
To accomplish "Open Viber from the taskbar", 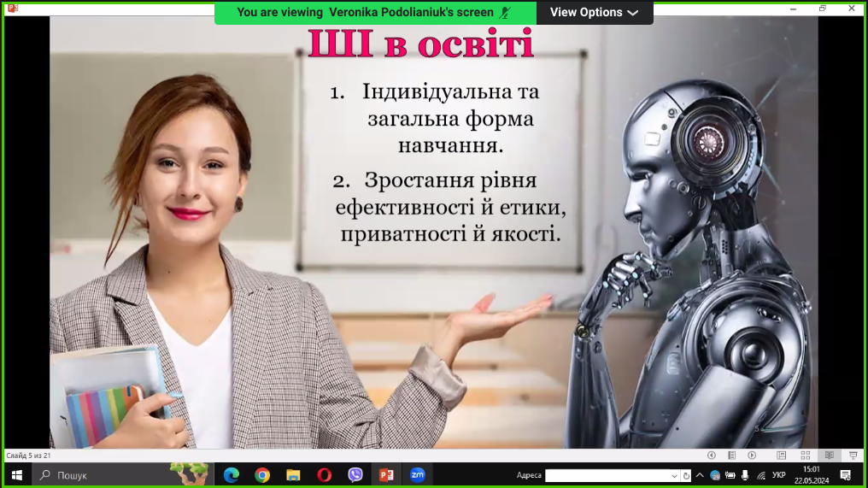I will point(355,475).
